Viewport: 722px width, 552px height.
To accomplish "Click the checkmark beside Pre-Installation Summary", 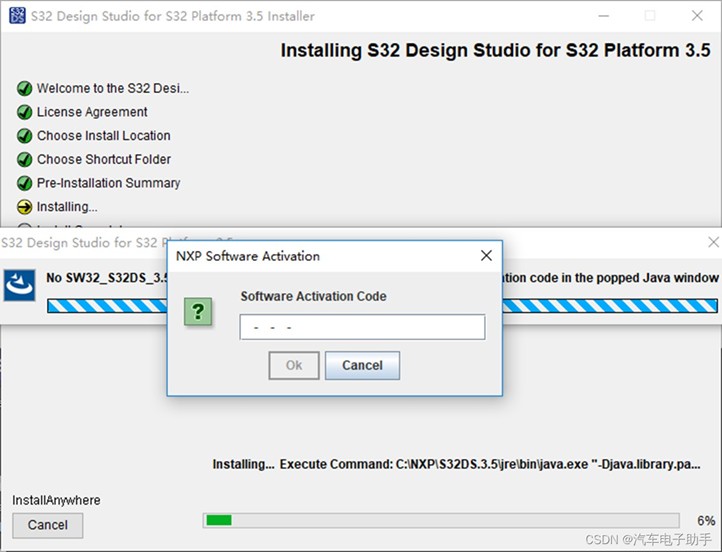I will (25, 183).
